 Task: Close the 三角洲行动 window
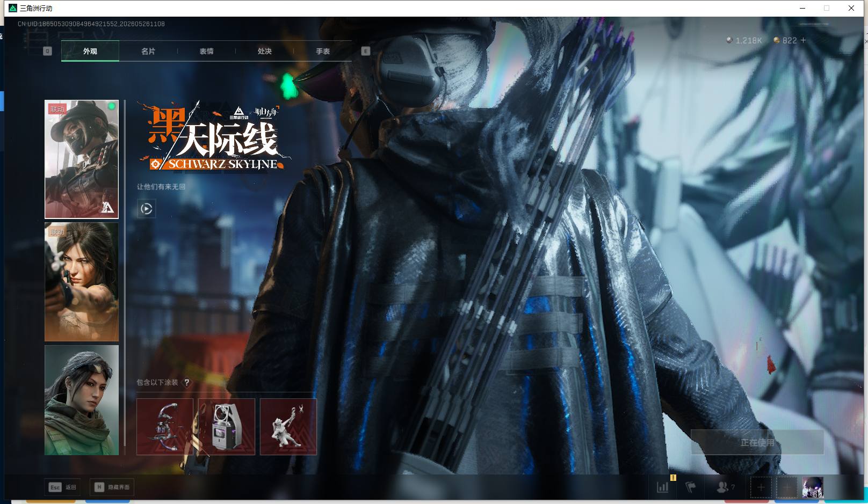click(x=851, y=8)
